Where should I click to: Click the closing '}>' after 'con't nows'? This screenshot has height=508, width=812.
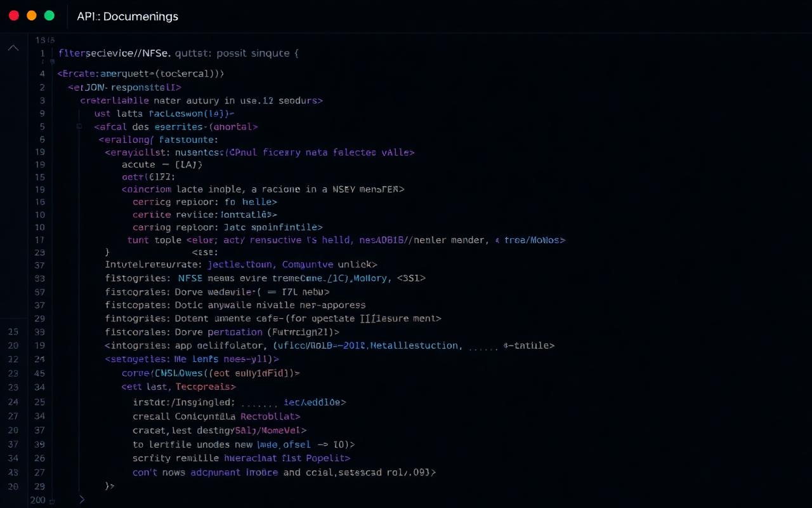(x=109, y=486)
